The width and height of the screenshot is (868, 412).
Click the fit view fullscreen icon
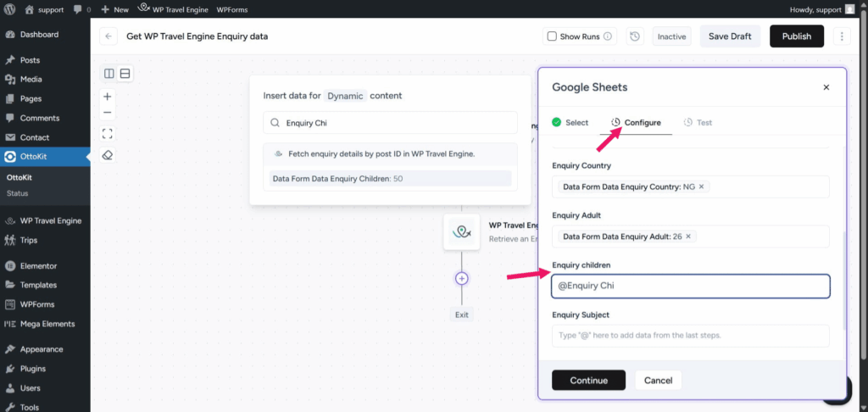(x=108, y=133)
